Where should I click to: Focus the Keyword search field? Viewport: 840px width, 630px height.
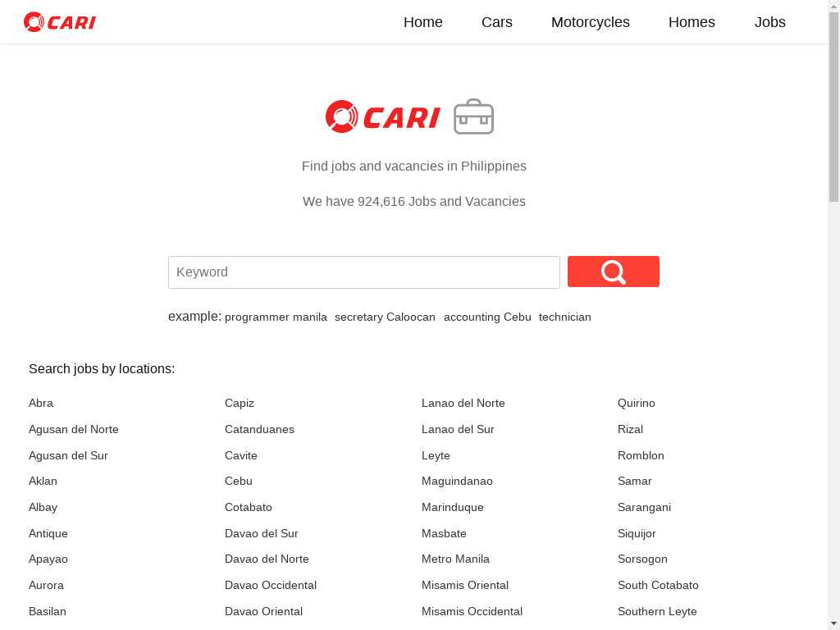[364, 272]
